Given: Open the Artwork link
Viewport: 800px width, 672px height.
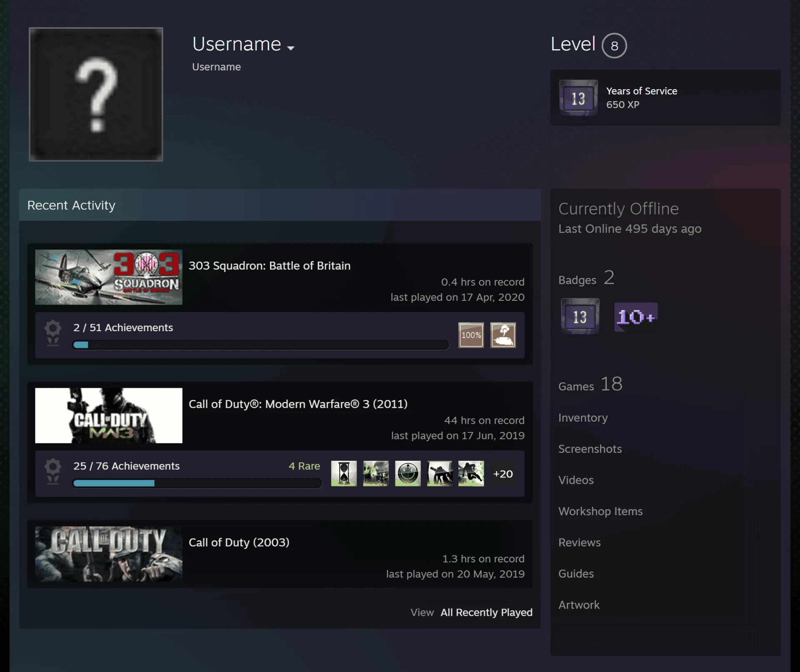Looking at the screenshot, I should click(579, 605).
